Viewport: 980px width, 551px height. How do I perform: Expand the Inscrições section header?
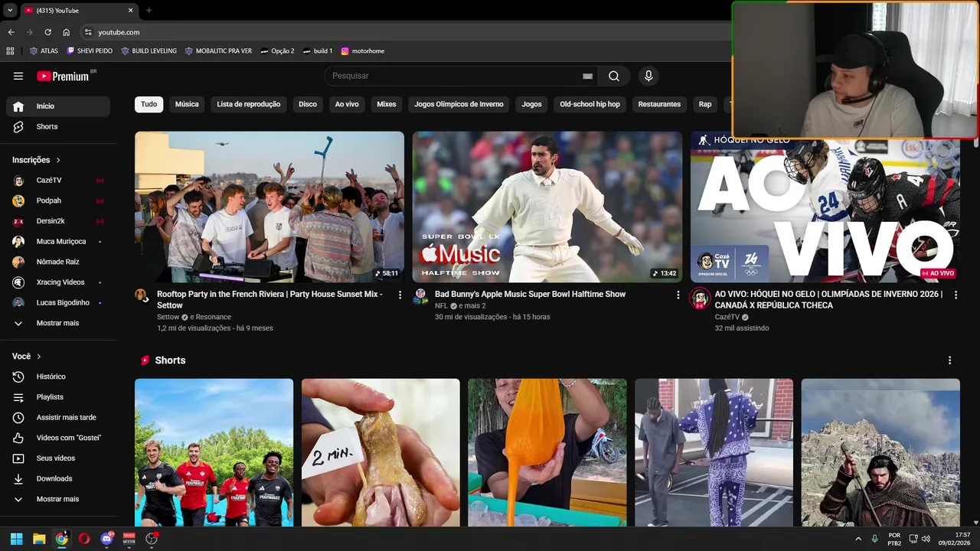36,160
